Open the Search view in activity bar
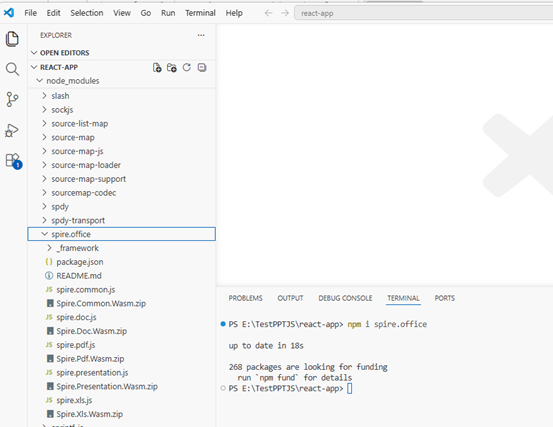This screenshot has width=553, height=427. click(12, 69)
